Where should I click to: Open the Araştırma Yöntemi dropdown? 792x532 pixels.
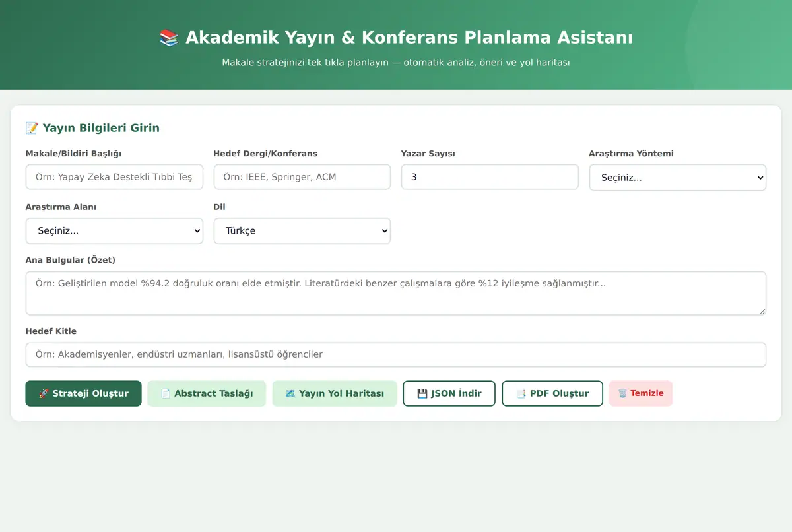pos(678,178)
